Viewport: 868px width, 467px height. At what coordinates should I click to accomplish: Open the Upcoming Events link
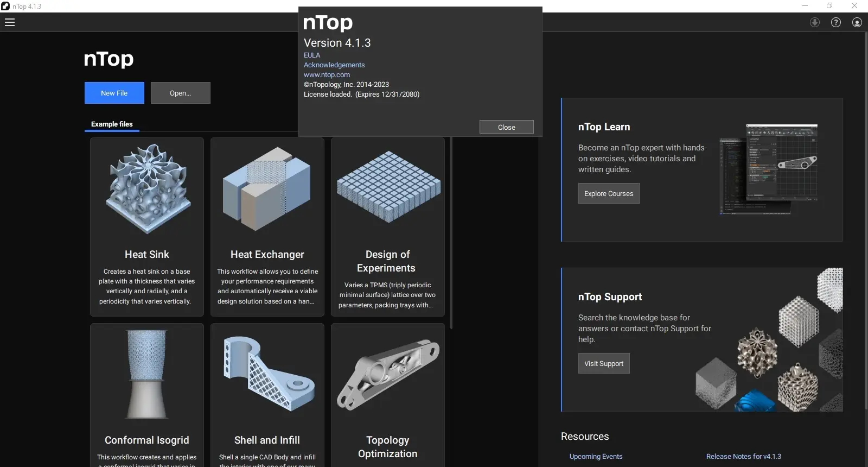(x=596, y=457)
